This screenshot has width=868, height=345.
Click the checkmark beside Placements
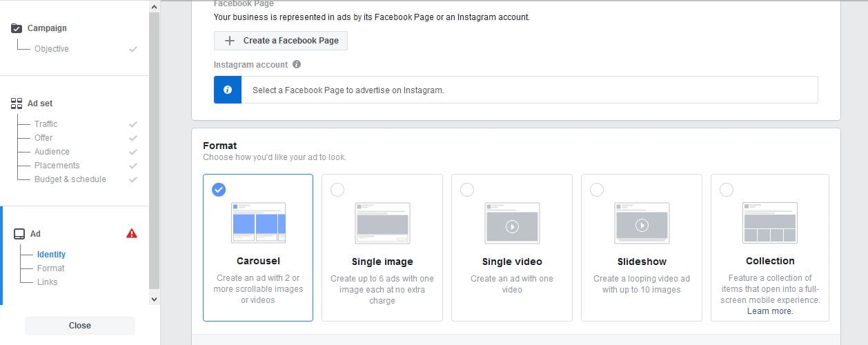(133, 166)
